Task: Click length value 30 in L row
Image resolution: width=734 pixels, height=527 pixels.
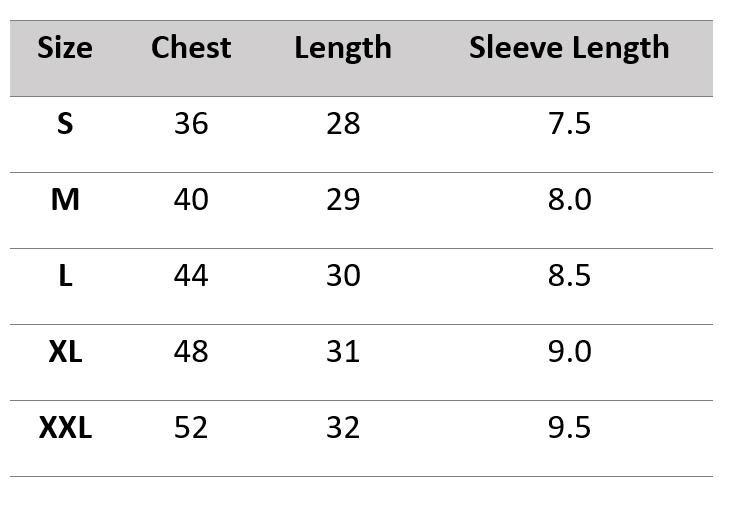Action: pyautogui.click(x=343, y=276)
